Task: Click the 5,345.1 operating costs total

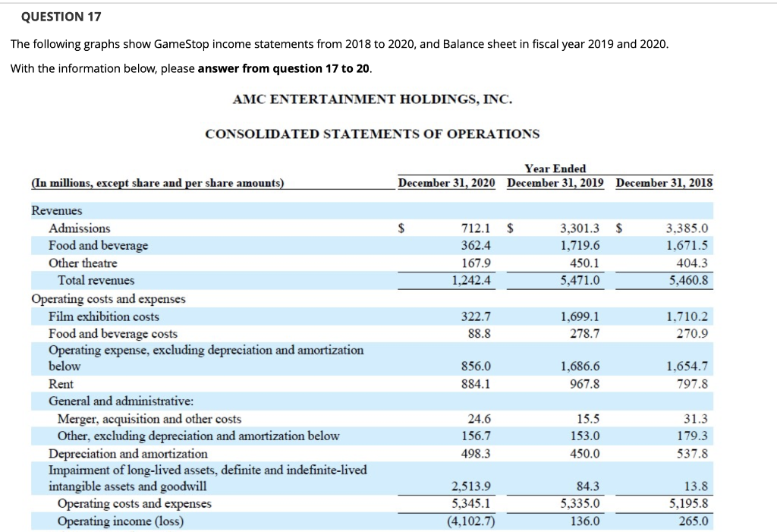Action: tap(470, 503)
